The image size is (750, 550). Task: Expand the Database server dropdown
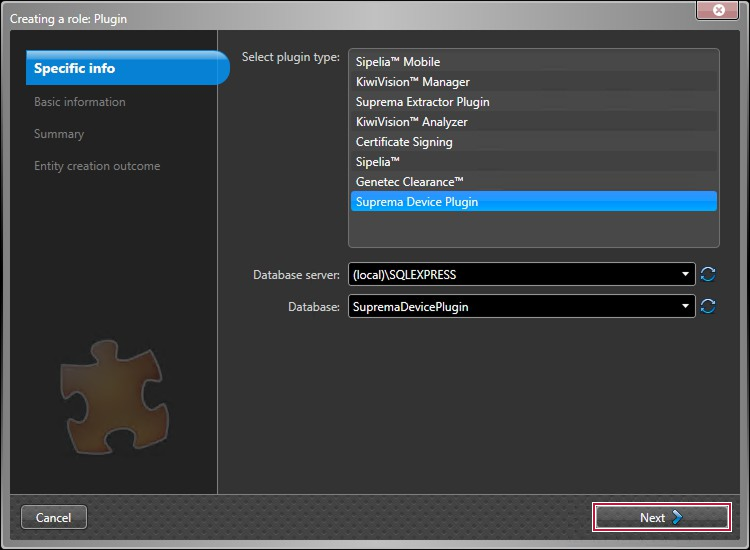tap(685, 274)
